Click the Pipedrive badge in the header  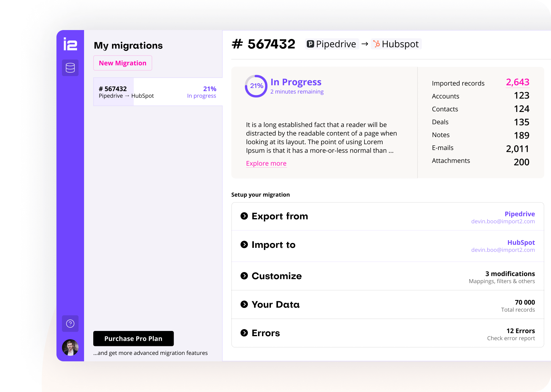tap(332, 44)
